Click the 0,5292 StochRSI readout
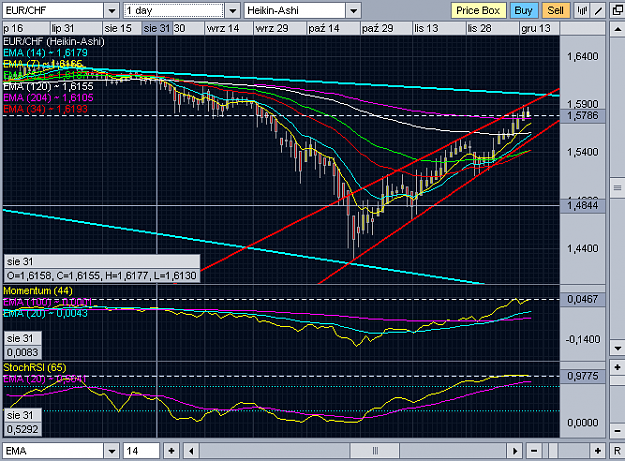Screen dimensions: 625x461 pyautogui.click(x=22, y=429)
